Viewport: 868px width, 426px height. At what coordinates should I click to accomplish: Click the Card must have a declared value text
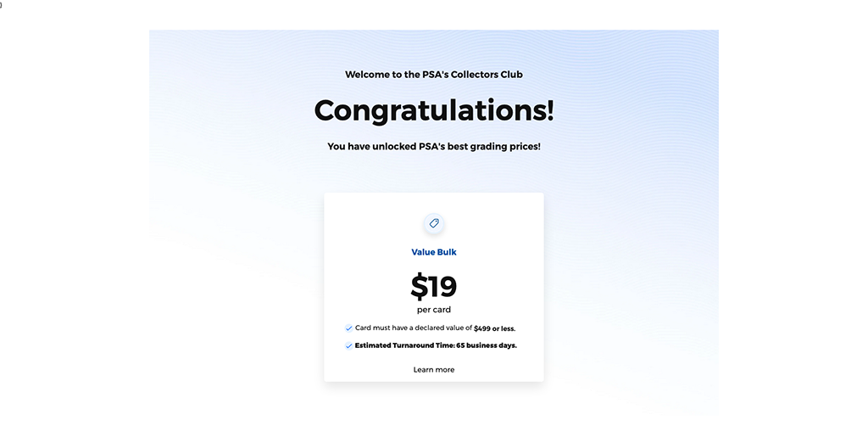(414, 328)
